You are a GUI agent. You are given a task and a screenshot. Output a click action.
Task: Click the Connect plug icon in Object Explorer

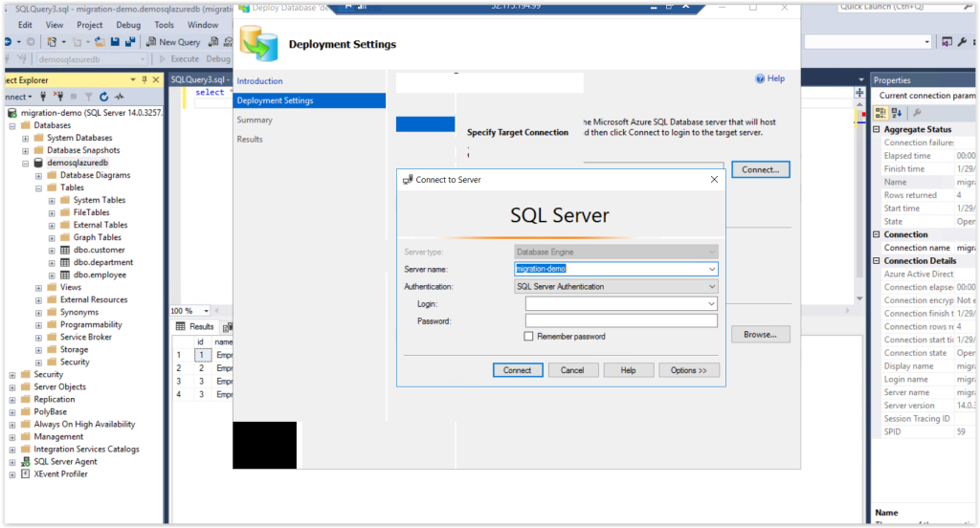click(43, 97)
